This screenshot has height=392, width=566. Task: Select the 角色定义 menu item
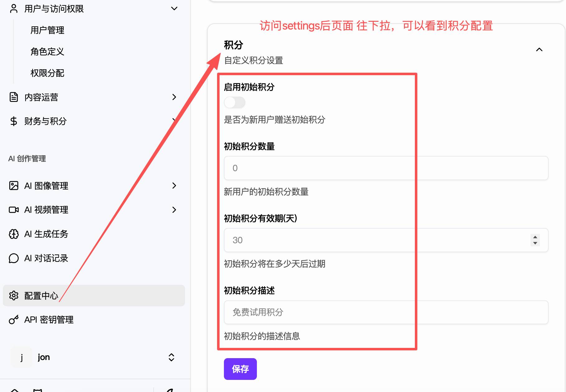(x=47, y=52)
